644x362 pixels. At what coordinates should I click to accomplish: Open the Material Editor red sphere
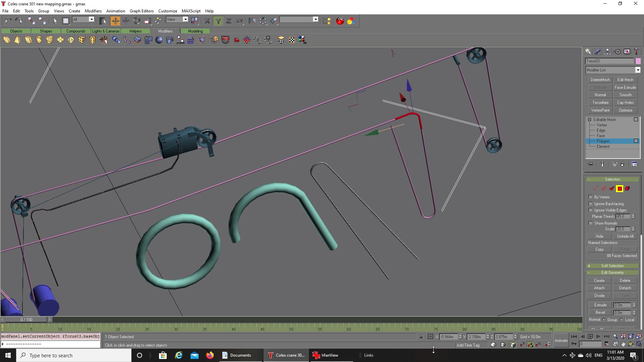(340, 21)
